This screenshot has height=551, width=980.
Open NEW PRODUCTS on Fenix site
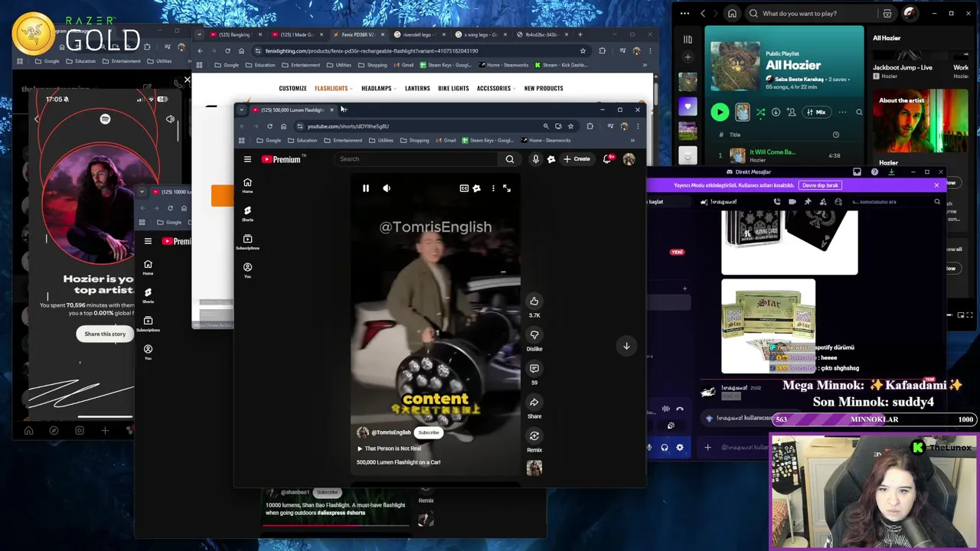(x=544, y=88)
